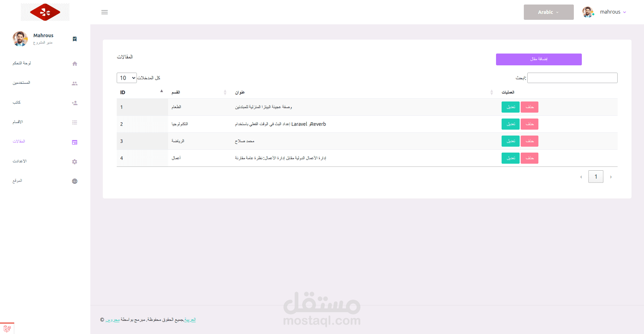644x334 pixels.
Task: Sort the table by the عنوان column
Action: pos(365,92)
